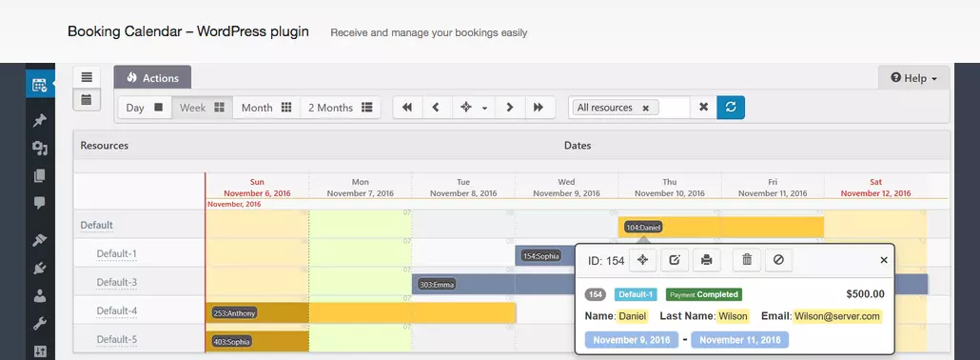Open the Help dropdown menu
The image size is (980, 360).
(913, 78)
